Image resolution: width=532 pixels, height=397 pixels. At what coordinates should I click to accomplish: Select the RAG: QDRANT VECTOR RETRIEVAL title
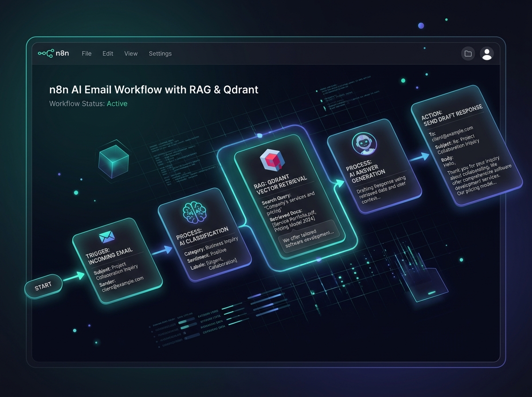pyautogui.click(x=281, y=183)
